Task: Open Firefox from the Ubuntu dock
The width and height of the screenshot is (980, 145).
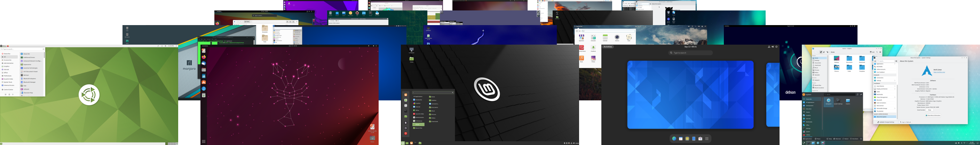Action: click(204, 57)
